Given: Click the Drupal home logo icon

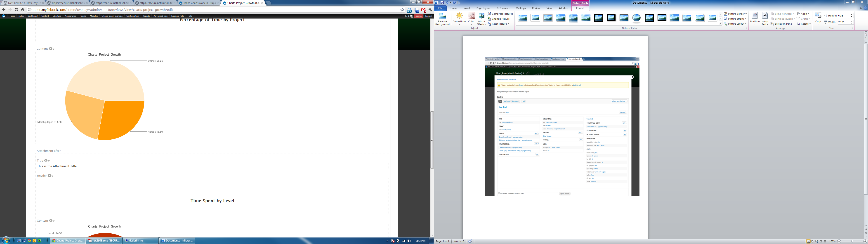Looking at the screenshot, I should coord(4,16).
